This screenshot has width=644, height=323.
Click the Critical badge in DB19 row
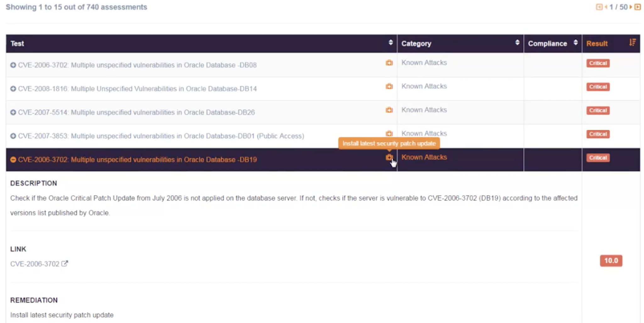coord(598,158)
